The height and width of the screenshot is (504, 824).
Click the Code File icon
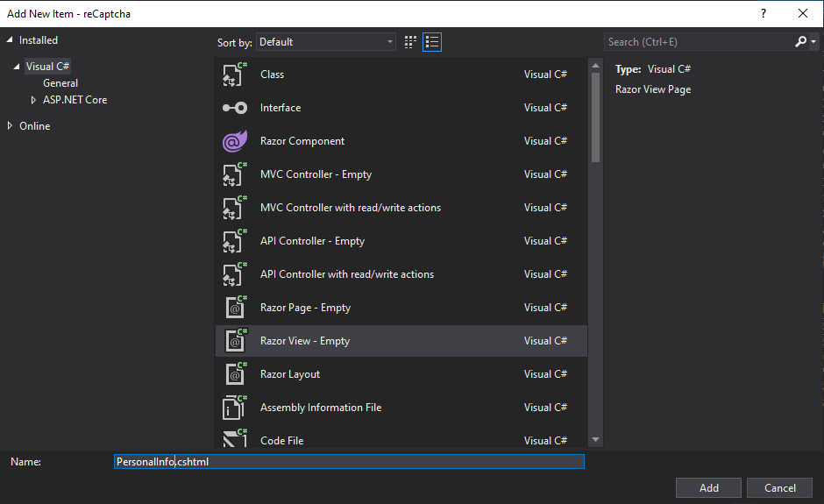pos(234,438)
